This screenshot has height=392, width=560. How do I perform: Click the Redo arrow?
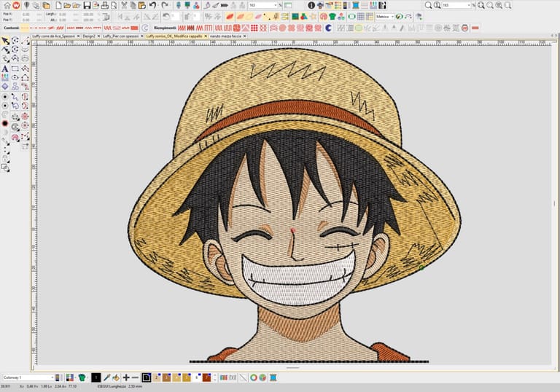165,5
